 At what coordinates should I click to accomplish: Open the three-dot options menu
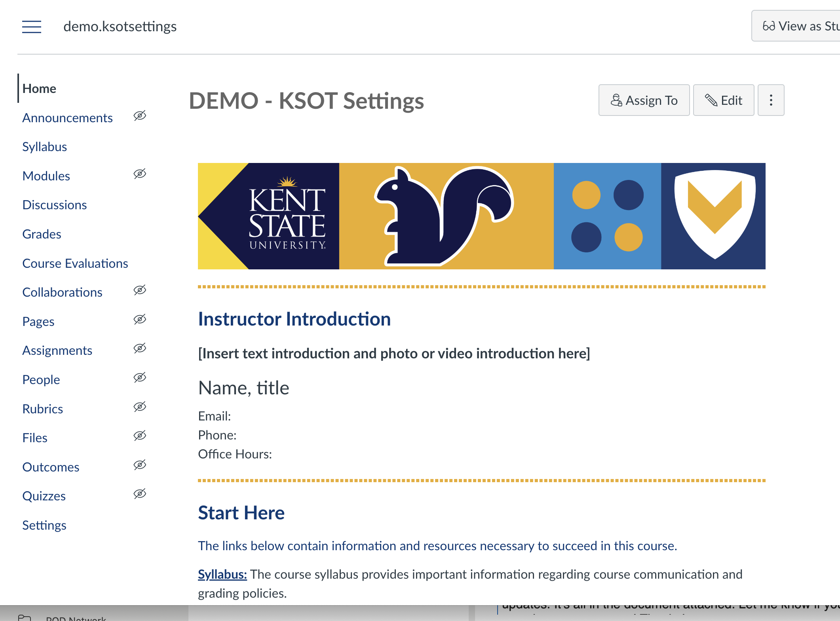coord(771,100)
